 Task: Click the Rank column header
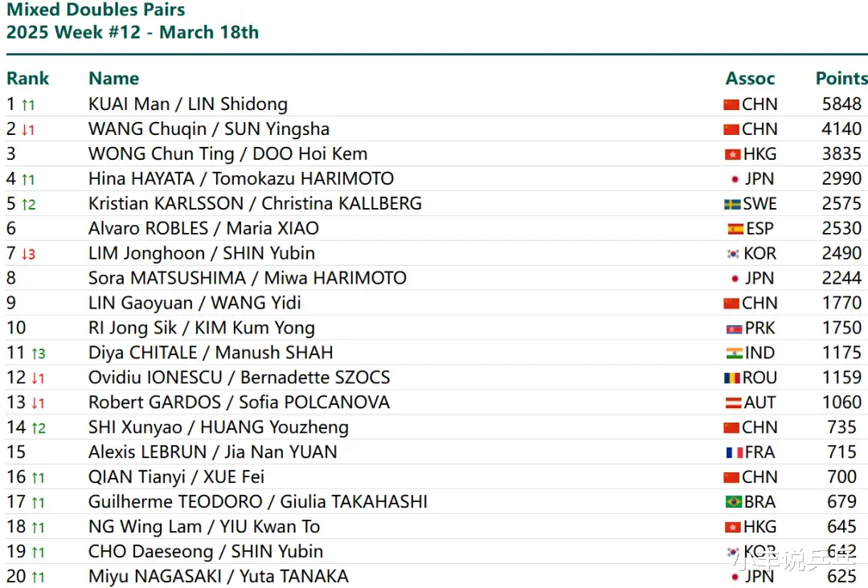click(27, 79)
